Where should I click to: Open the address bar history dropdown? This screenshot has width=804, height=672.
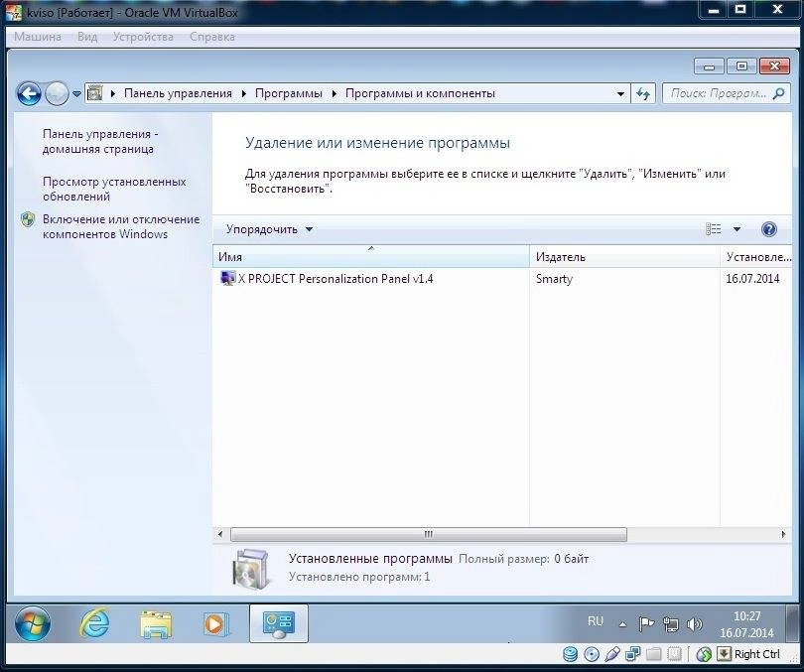[x=620, y=94]
